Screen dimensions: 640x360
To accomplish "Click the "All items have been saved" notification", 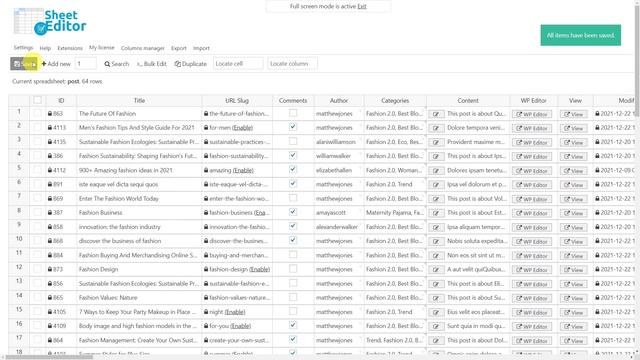I will [580, 35].
